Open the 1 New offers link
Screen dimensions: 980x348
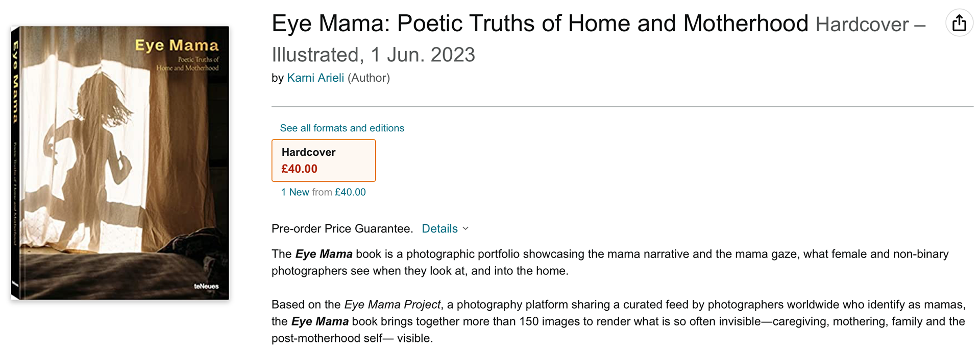[295, 192]
